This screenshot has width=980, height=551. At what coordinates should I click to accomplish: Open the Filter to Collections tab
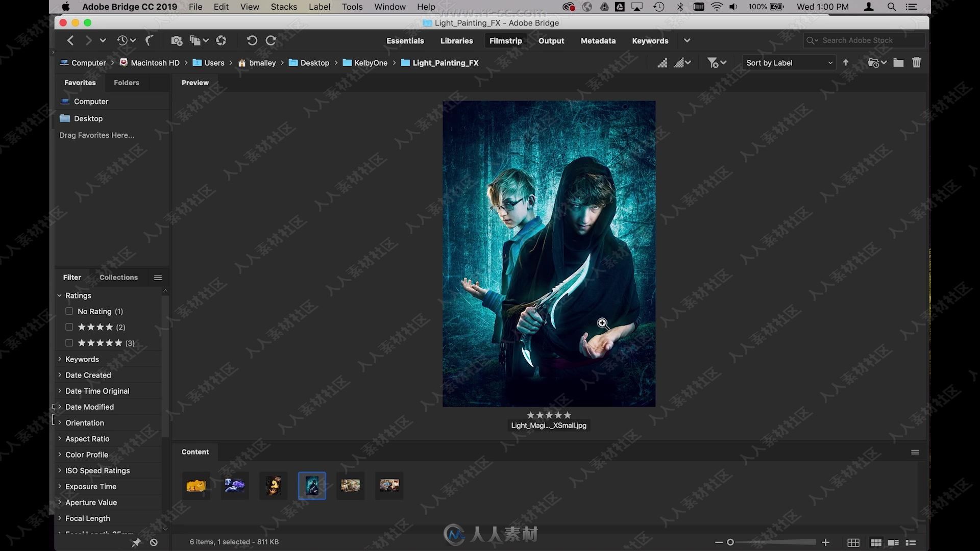[118, 277]
